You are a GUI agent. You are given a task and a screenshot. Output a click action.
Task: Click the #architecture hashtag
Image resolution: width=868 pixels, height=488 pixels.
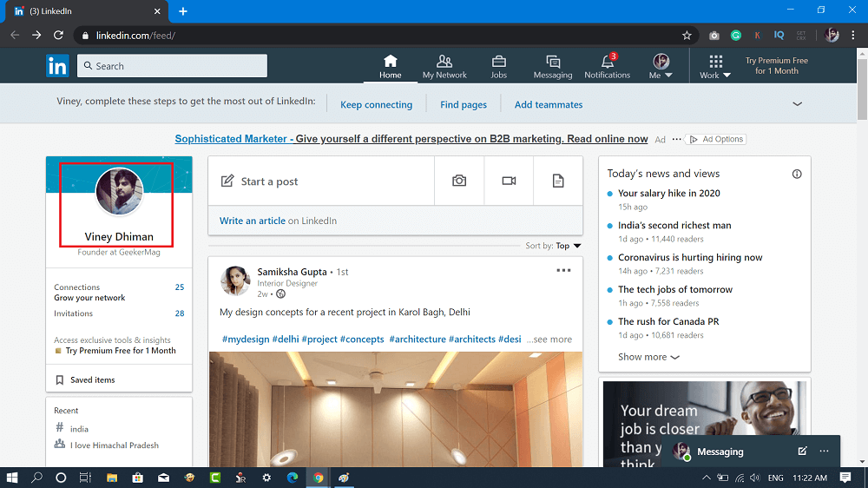[418, 339]
